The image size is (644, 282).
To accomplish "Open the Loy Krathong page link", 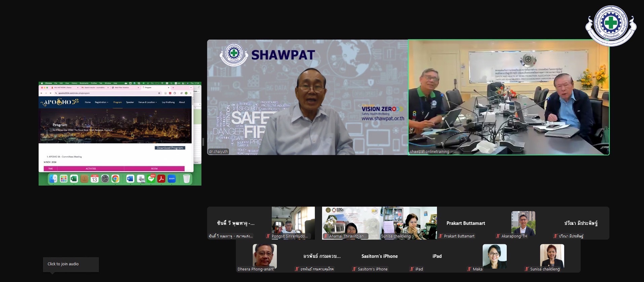I will tap(168, 102).
